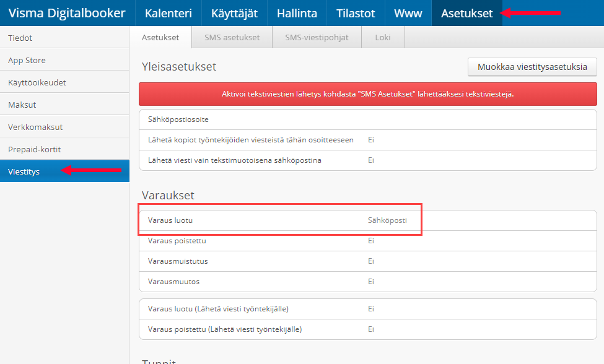
Task: Open Käyttöoikeudet in the sidebar
Action: click(x=37, y=82)
